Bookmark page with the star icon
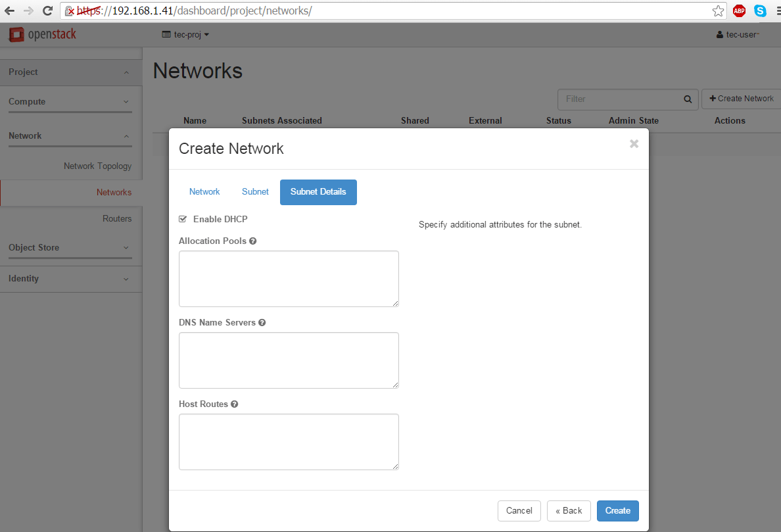Image resolution: width=781 pixels, height=532 pixels. 718,11
